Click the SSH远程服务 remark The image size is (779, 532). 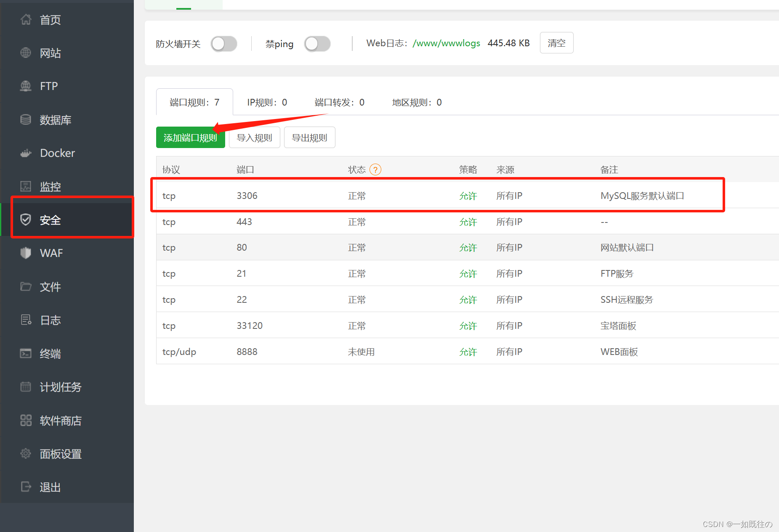point(627,299)
